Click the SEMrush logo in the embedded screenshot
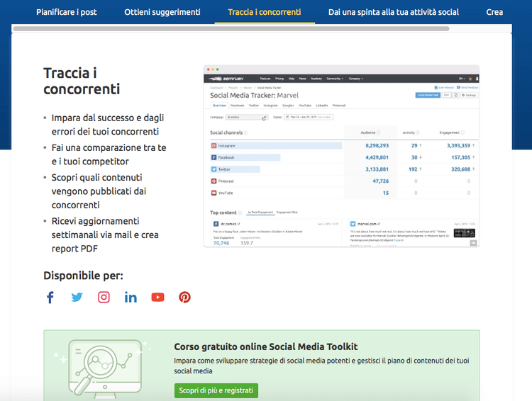This screenshot has height=401, width=532. pos(226,79)
